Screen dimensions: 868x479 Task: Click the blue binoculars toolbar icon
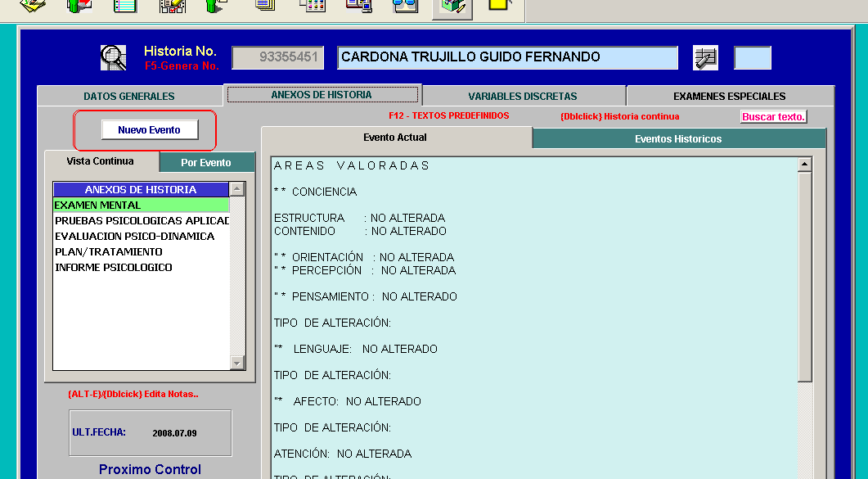click(x=405, y=6)
